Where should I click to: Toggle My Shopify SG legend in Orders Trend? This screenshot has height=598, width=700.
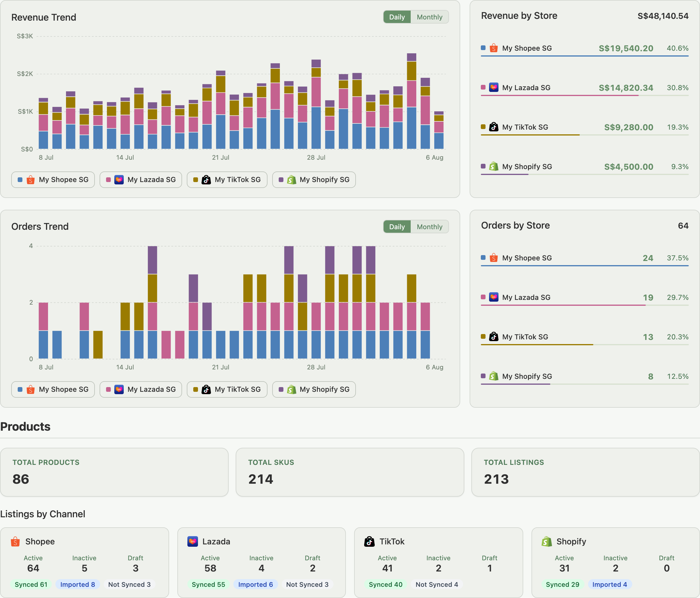tap(314, 389)
